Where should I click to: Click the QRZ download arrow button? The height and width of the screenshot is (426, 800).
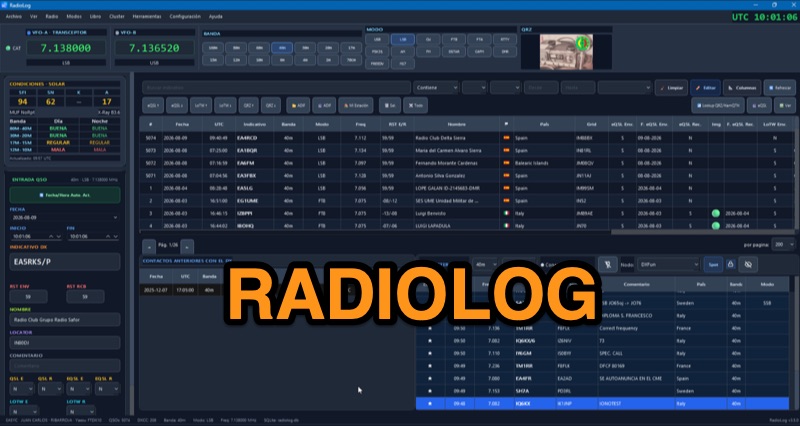(270, 106)
